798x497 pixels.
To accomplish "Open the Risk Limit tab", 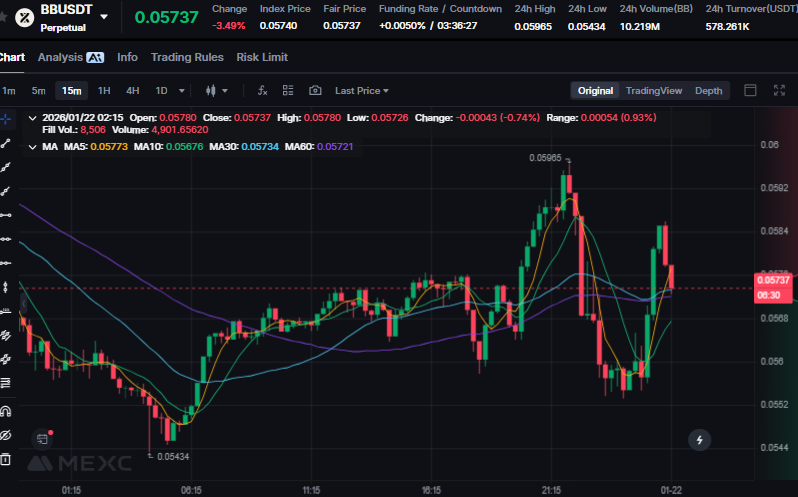I will click(x=262, y=57).
